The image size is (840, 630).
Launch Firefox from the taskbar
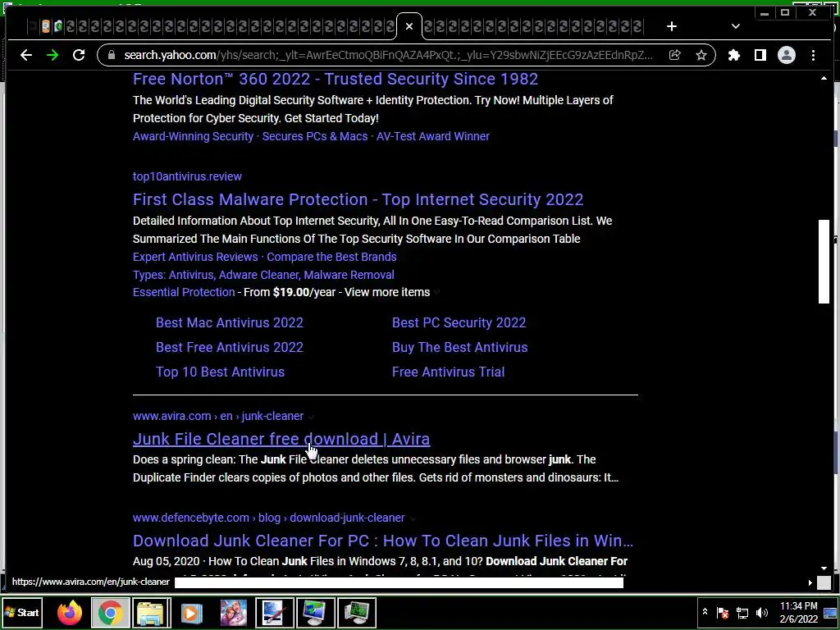point(70,613)
